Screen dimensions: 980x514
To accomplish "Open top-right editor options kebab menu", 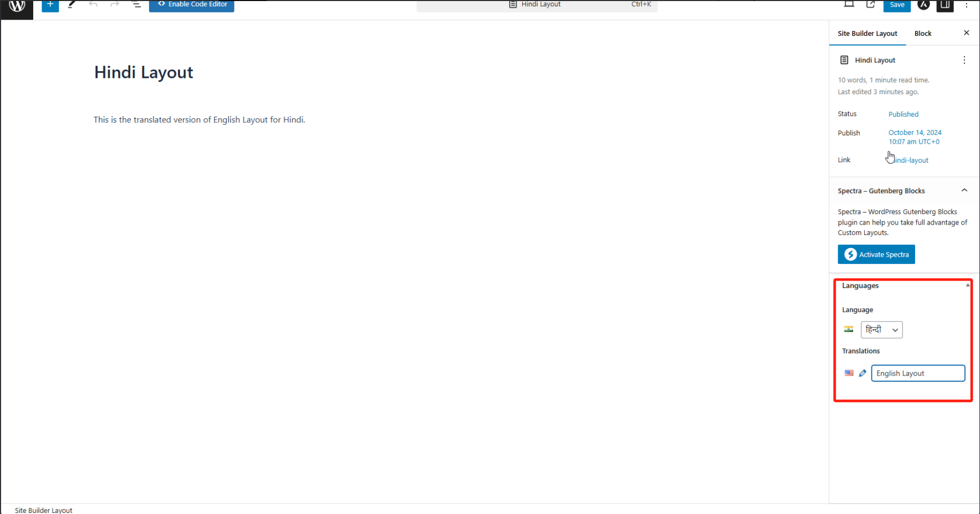I will 967,5.
